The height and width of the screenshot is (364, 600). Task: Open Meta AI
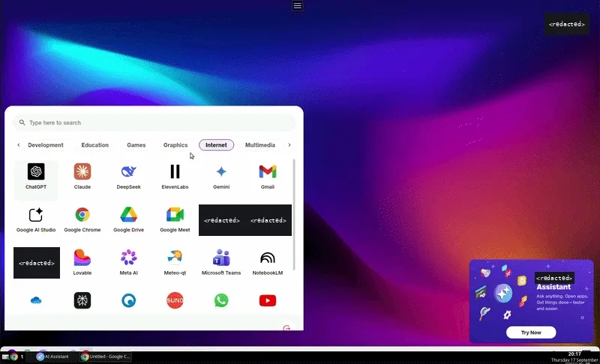coord(128,262)
